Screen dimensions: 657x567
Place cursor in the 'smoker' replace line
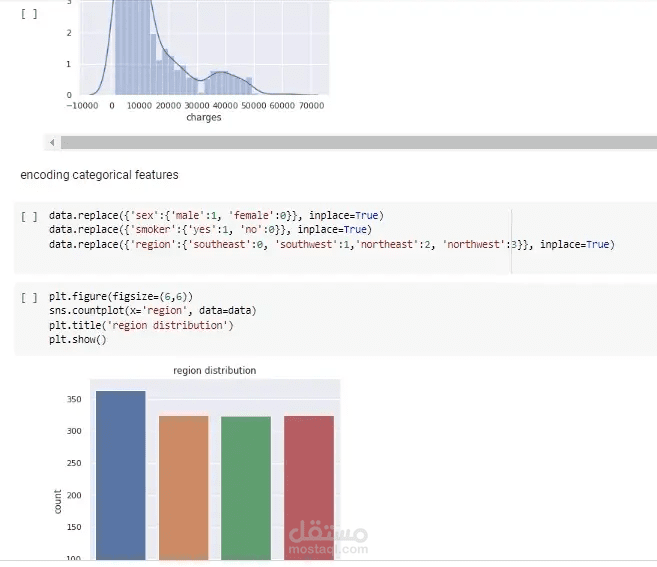click(210, 230)
